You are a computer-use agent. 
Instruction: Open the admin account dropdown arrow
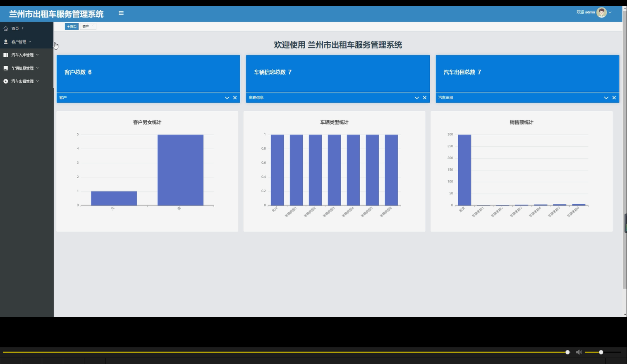[x=610, y=12]
